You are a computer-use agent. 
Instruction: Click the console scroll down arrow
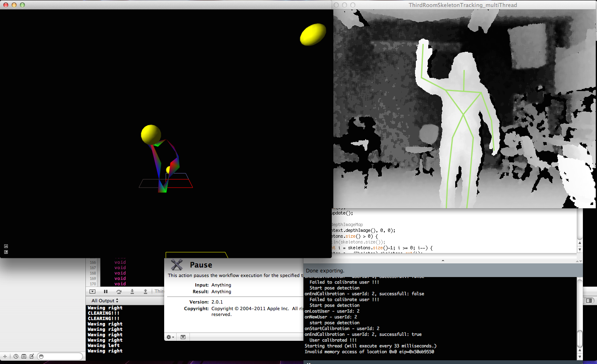580,357
